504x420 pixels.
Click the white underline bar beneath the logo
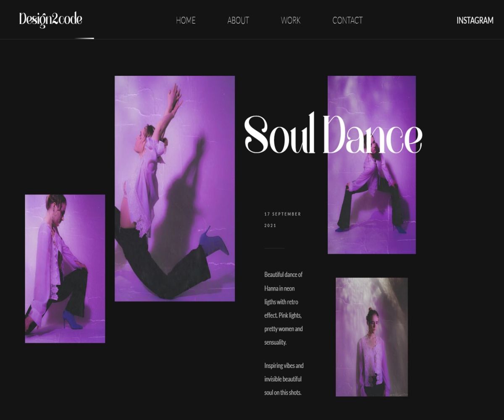[84, 38]
